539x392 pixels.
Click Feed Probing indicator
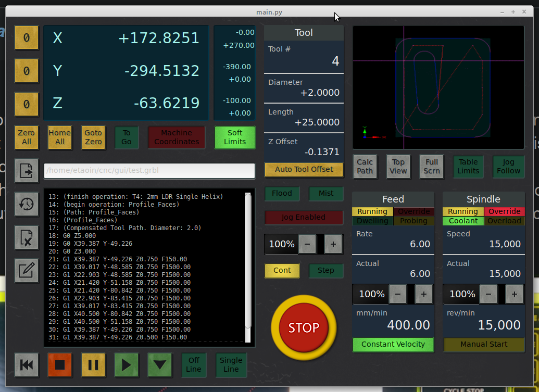point(413,221)
